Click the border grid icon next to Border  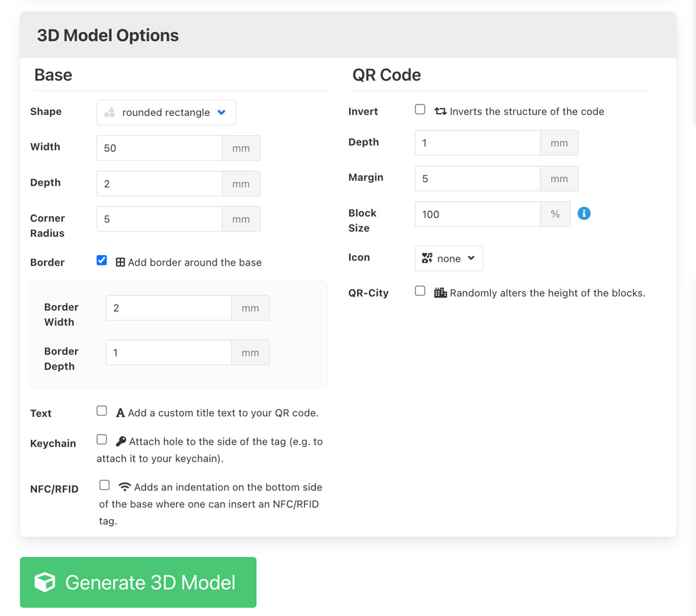point(120,262)
